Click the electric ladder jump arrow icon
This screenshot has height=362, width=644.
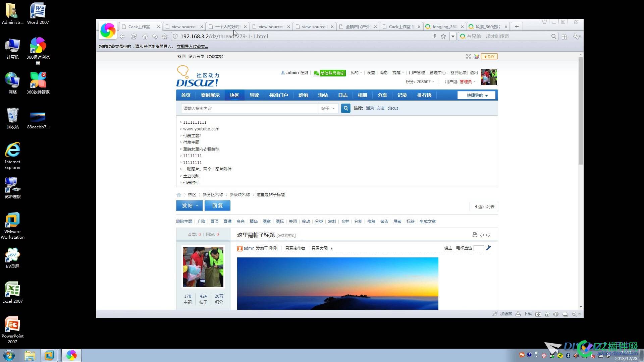point(488,248)
